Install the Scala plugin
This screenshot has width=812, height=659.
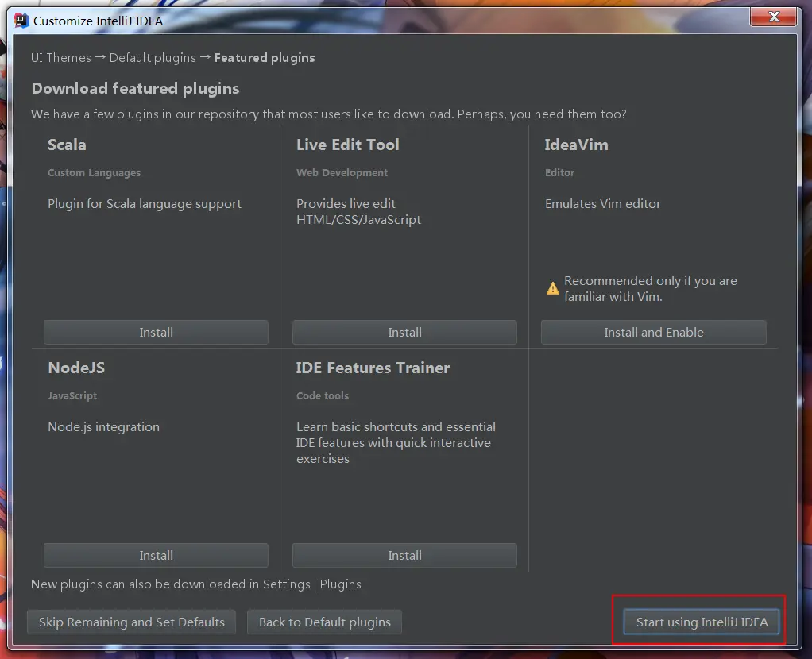point(156,333)
